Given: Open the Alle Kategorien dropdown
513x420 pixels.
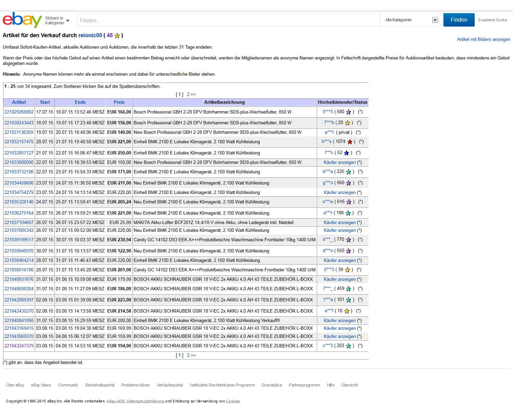Looking at the screenshot, I should point(411,20).
